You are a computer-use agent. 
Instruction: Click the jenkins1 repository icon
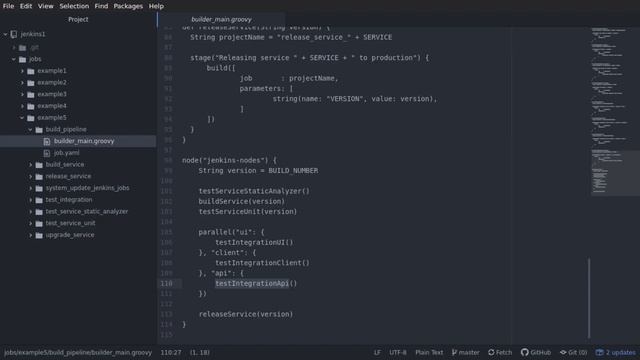pyautogui.click(x=14, y=34)
